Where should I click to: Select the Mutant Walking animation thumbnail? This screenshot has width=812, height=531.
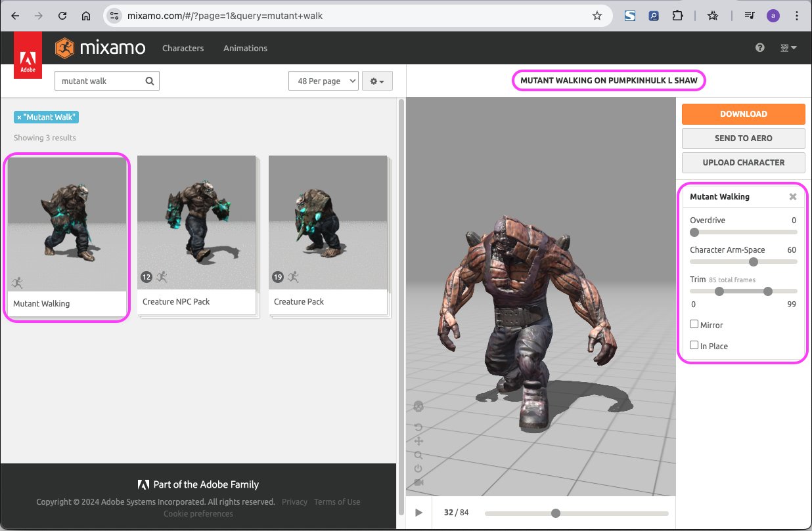[67, 224]
